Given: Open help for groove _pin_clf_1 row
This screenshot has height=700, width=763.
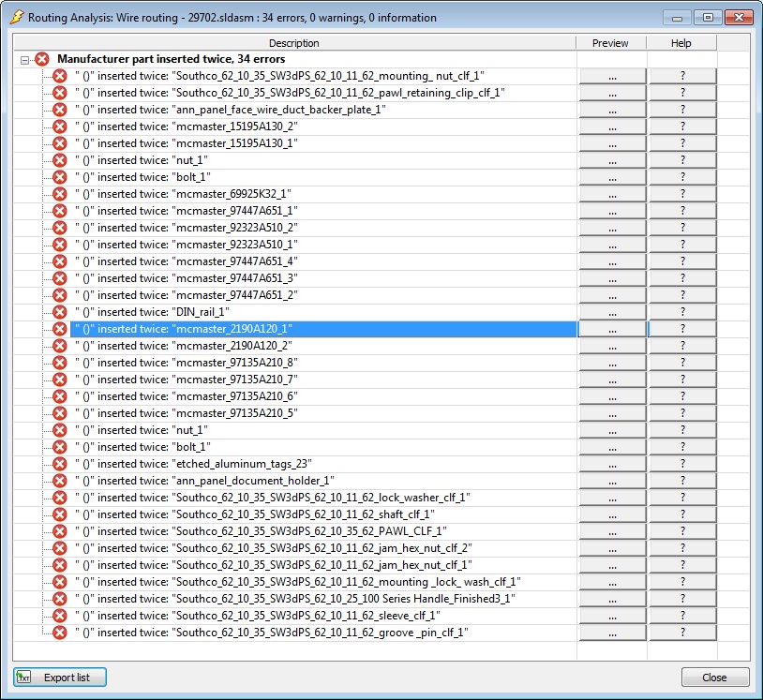Looking at the screenshot, I should click(682, 633).
